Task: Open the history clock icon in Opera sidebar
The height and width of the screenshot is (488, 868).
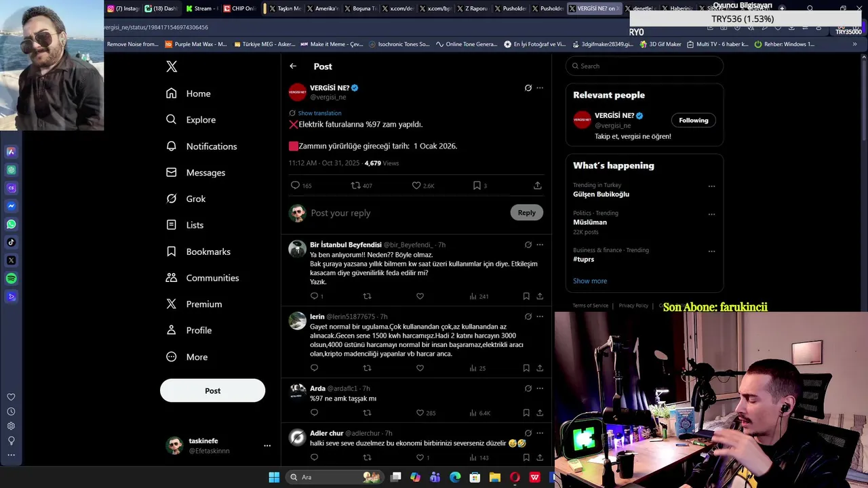Action: (x=11, y=411)
